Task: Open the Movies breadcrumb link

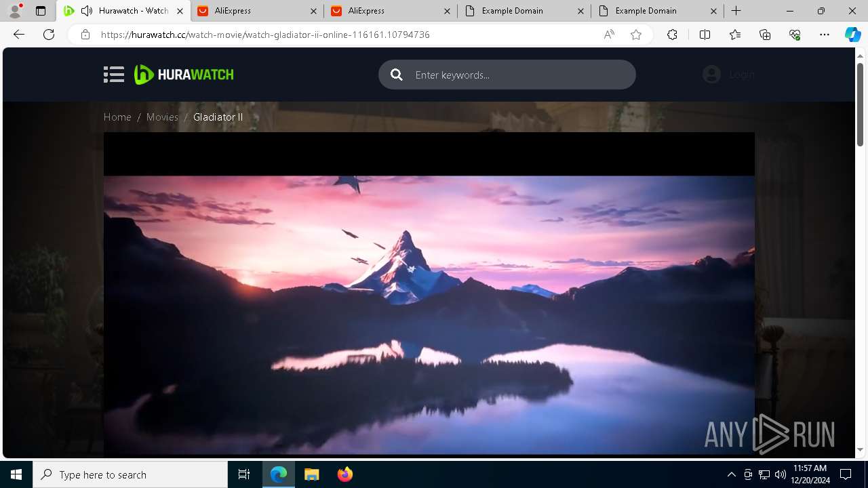Action: click(x=162, y=117)
